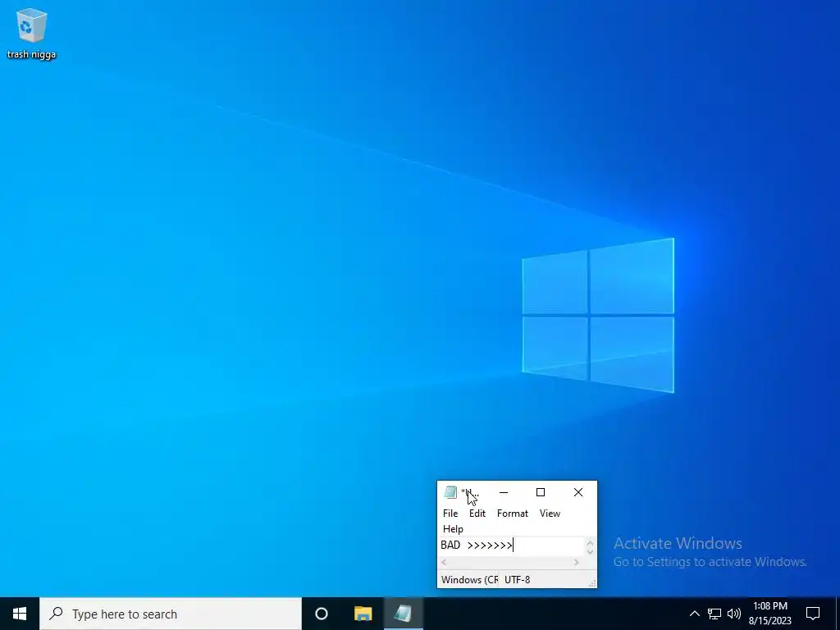Show hidden system tray icons
The width and height of the screenshot is (840, 630).
(x=694, y=614)
